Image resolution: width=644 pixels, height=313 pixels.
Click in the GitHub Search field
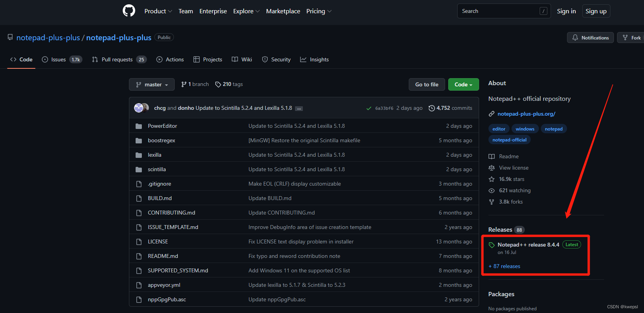504,11
